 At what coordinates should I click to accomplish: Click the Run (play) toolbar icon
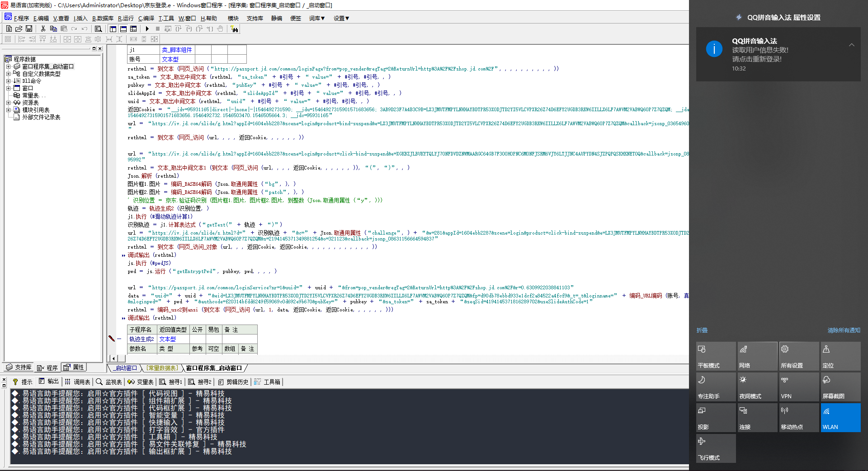coord(147,29)
